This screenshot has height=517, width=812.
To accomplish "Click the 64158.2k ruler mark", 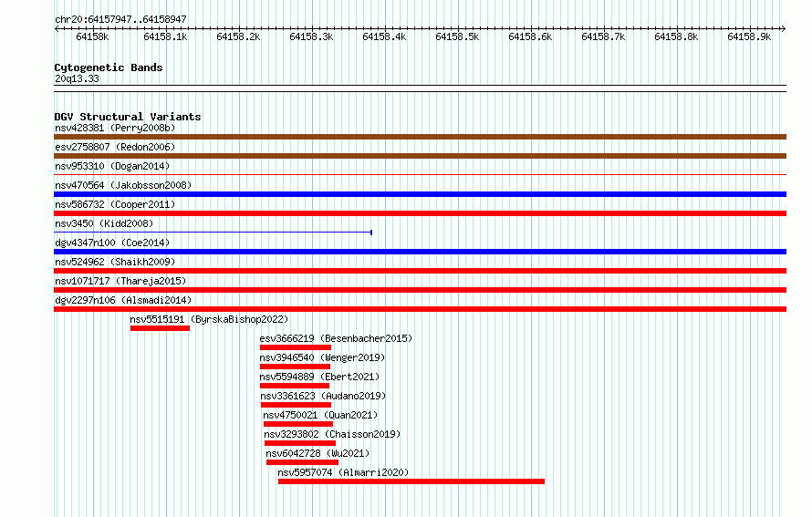I will (238, 36).
